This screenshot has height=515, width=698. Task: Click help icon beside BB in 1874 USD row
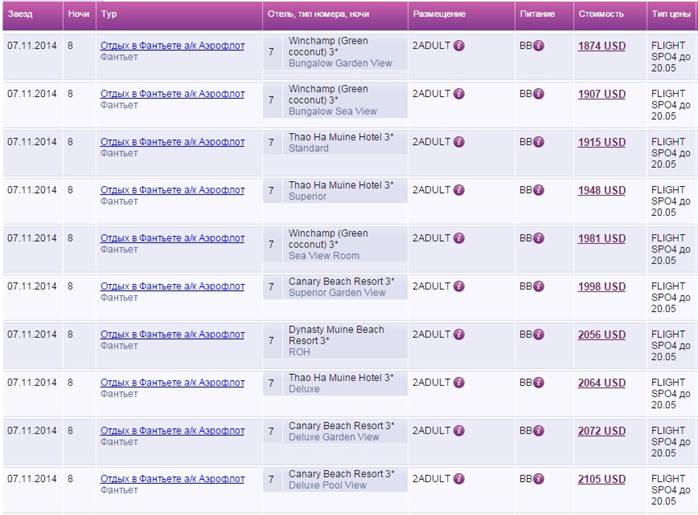point(539,46)
